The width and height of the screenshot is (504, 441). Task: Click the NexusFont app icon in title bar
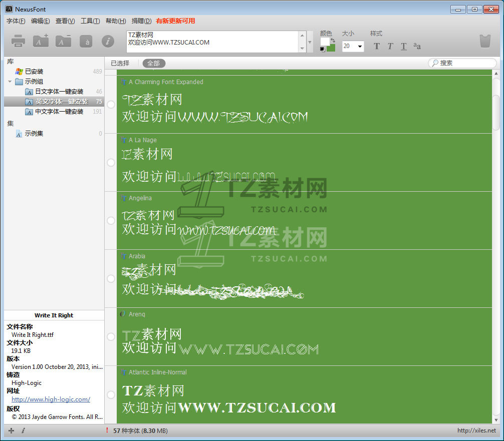[9, 9]
